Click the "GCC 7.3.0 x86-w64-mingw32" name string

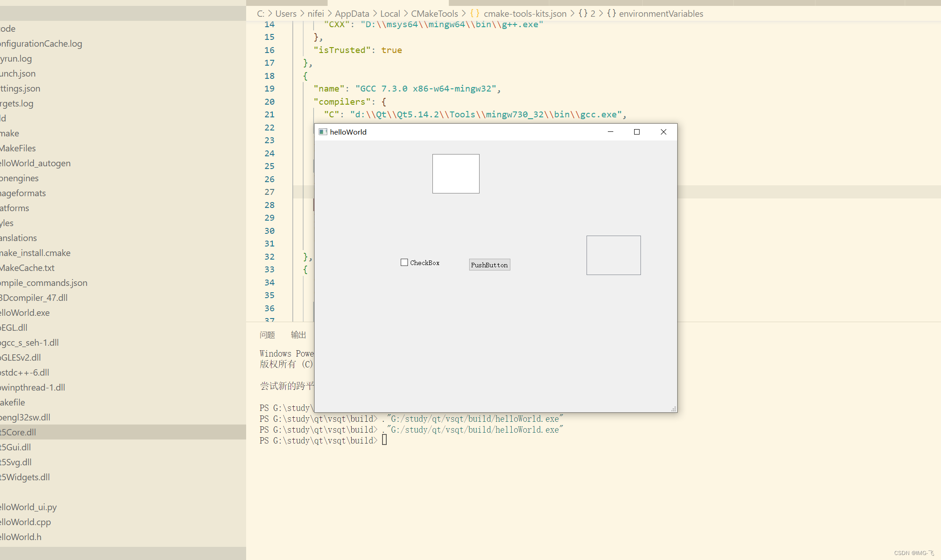point(425,89)
